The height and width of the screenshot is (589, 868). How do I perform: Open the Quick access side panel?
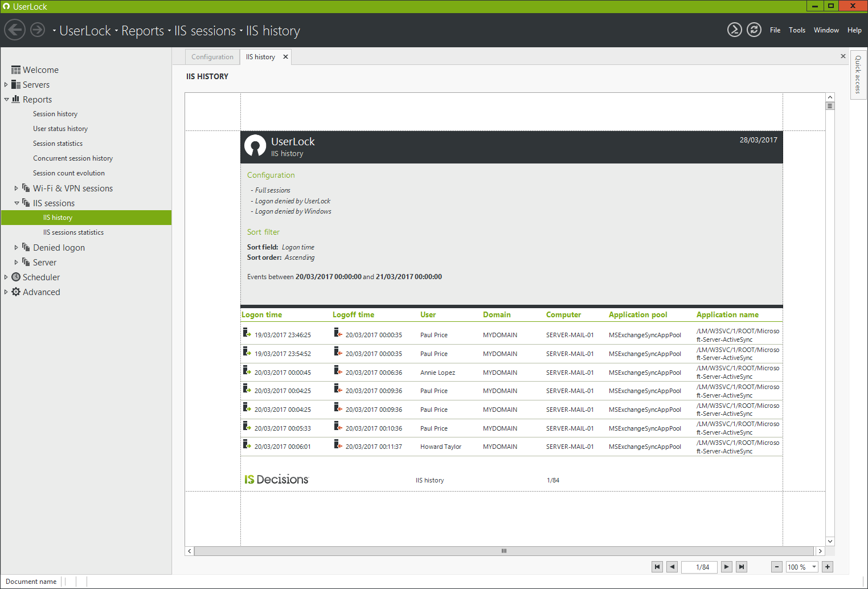[858, 75]
